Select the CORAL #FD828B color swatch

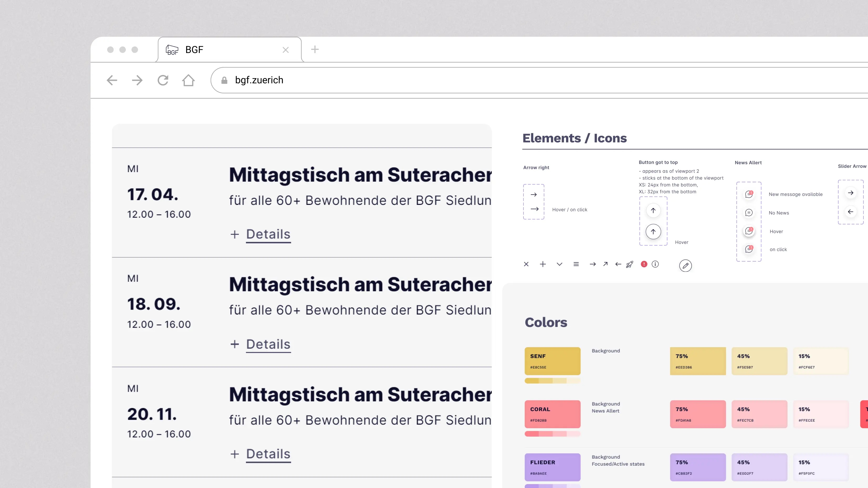click(x=553, y=414)
